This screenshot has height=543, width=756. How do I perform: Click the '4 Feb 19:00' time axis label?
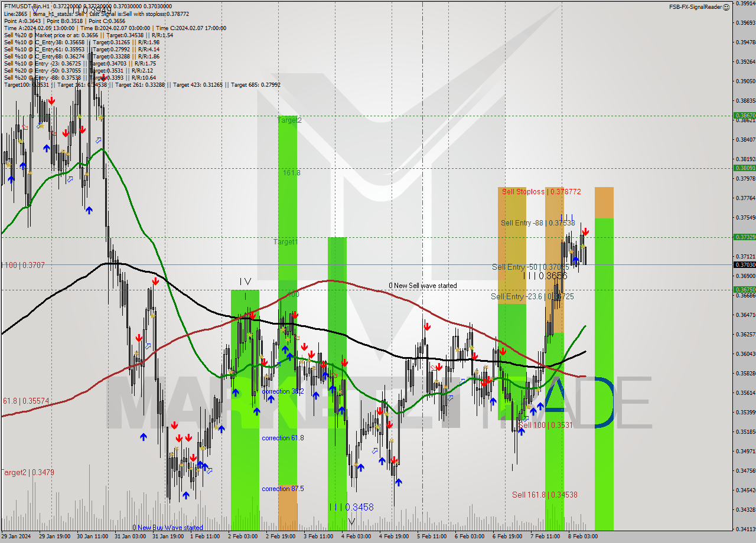(395, 537)
